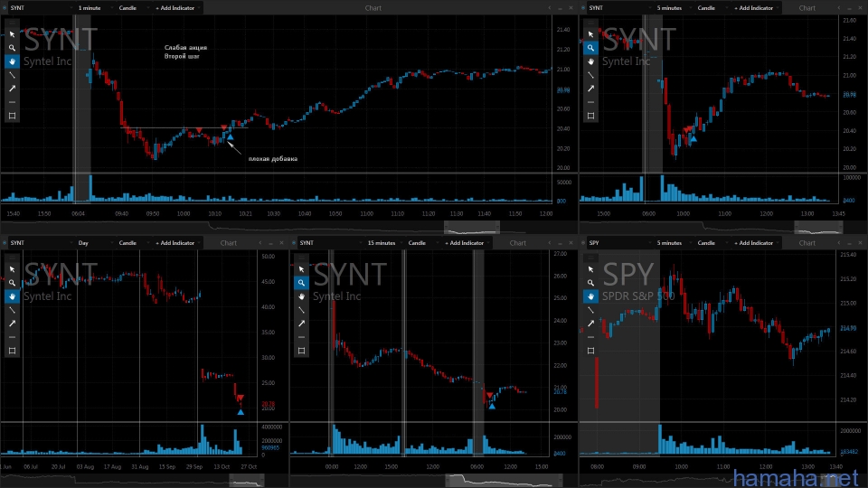Select the Chart tab of SPY panel

[807, 243]
